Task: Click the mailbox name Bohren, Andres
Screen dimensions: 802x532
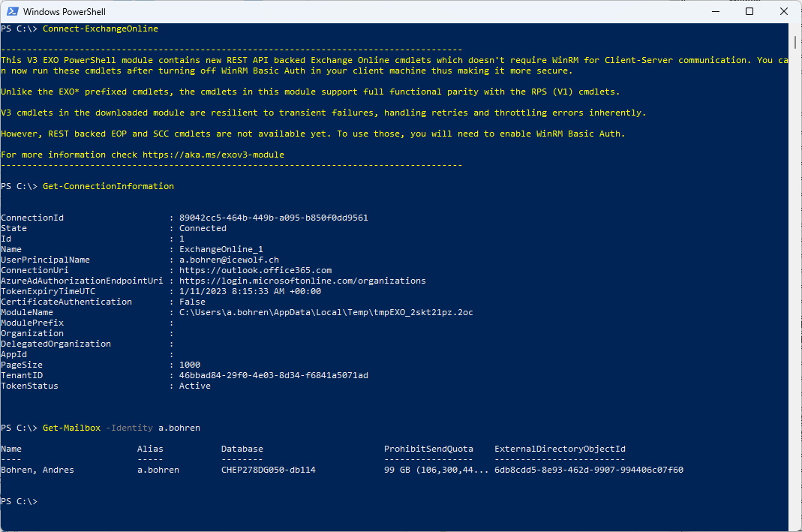Action: (x=38, y=470)
